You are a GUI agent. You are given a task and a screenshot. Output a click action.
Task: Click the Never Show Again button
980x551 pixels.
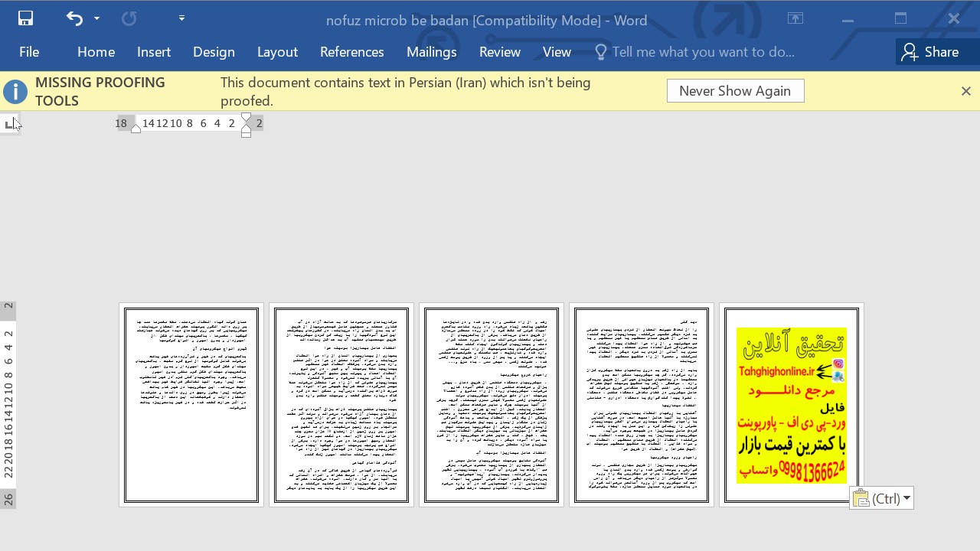click(x=735, y=91)
